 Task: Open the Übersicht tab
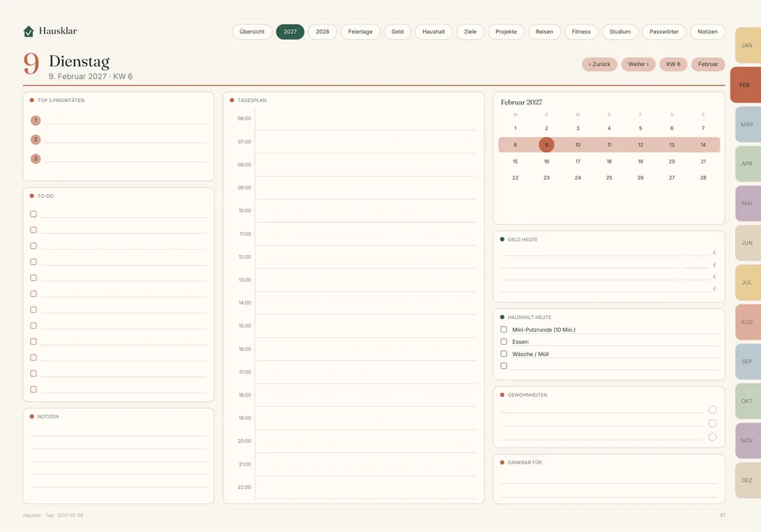coord(252,32)
